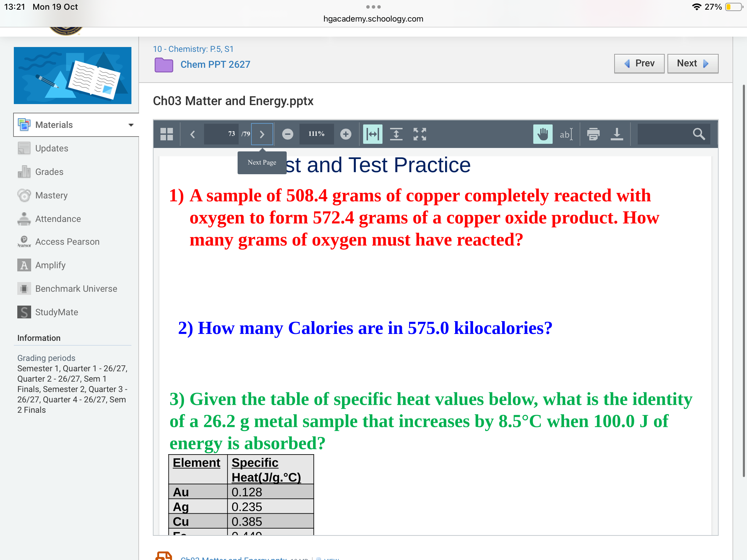Open StudyMate link
Image resolution: width=747 pixels, height=560 pixels.
pyautogui.click(x=56, y=312)
